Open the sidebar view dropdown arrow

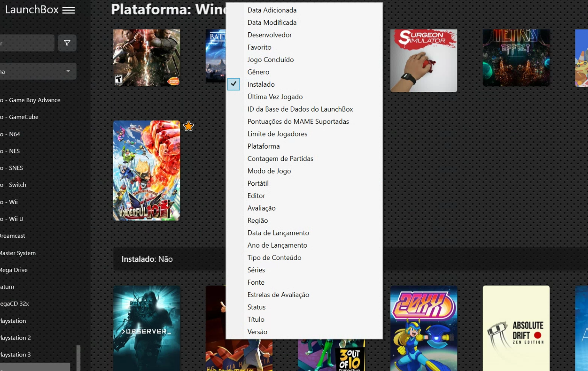(x=68, y=71)
